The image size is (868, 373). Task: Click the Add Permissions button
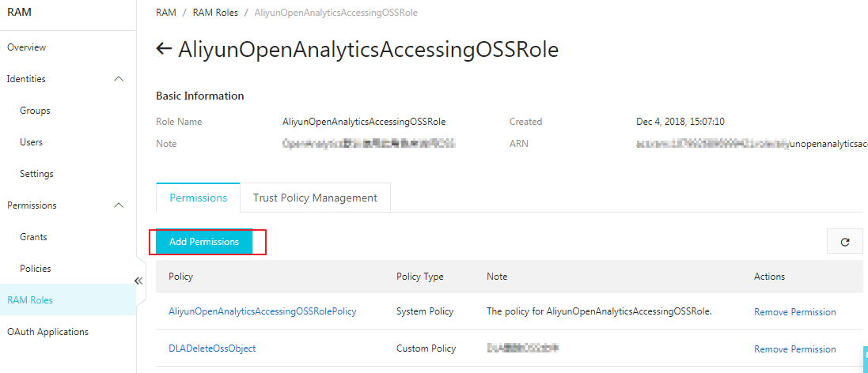[x=203, y=242]
